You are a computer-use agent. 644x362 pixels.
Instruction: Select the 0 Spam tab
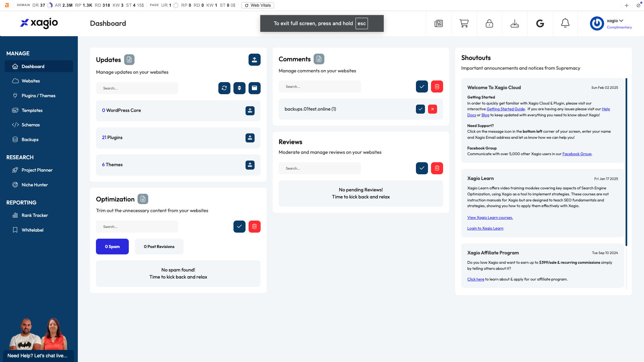112,246
